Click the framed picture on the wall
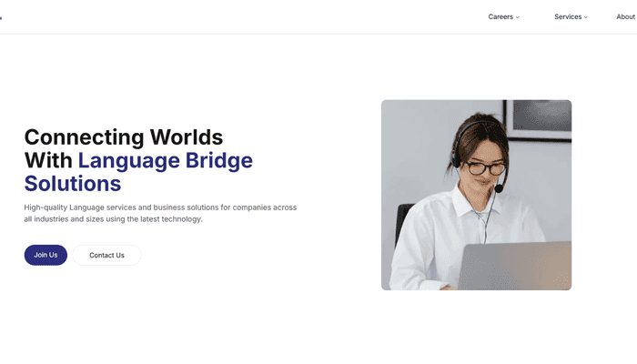This screenshot has width=637, height=364. 537,118
